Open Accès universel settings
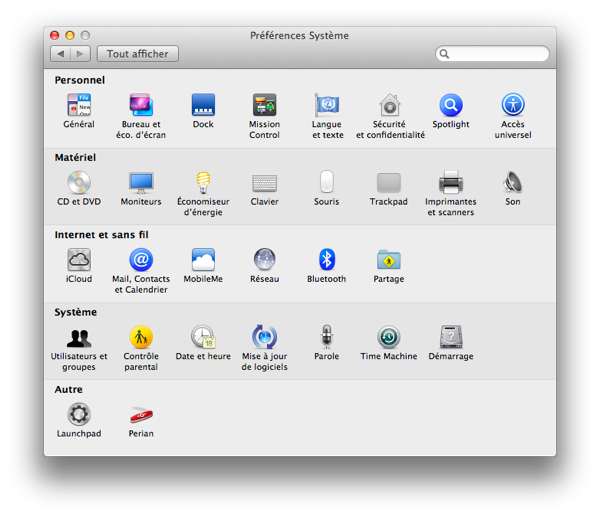 pyautogui.click(x=513, y=105)
